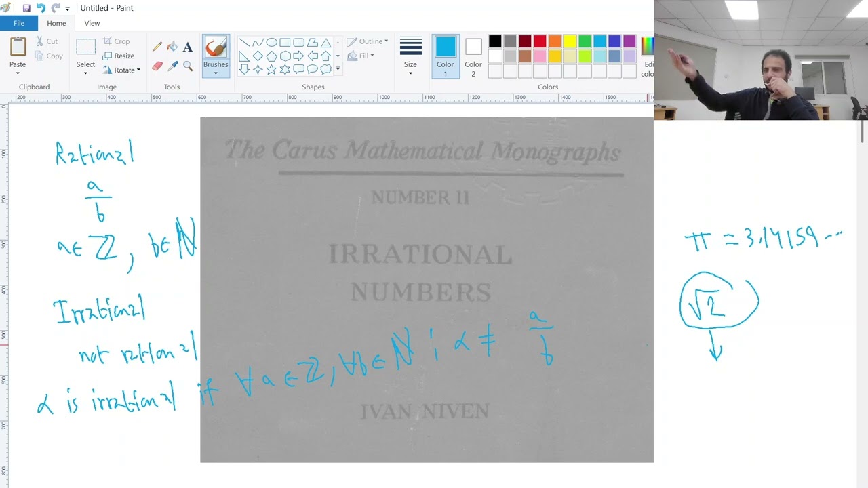Choose the Right arrow shape
868x488 pixels.
[x=298, y=56]
